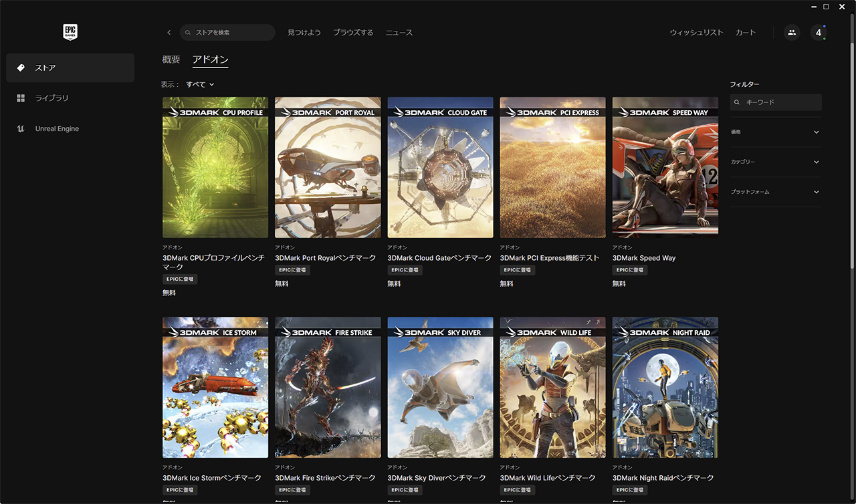The image size is (856, 504).
Task: Expand the カテゴリー category filter
Action: click(776, 162)
